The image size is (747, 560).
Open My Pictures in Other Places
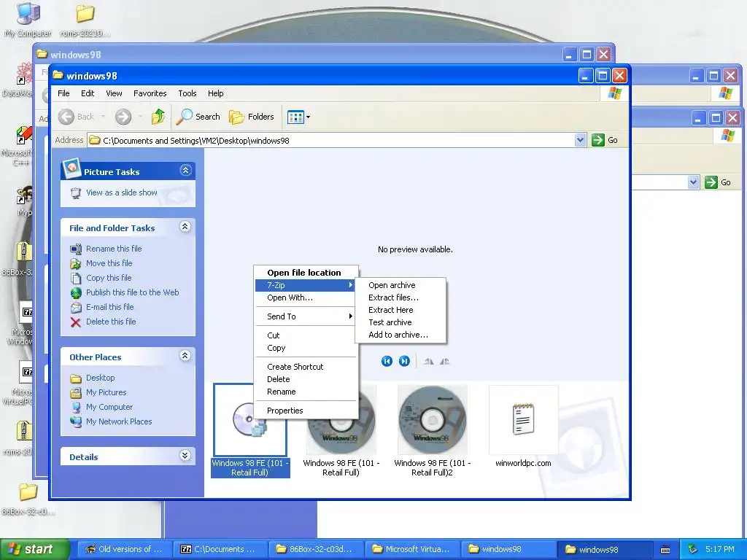click(107, 392)
